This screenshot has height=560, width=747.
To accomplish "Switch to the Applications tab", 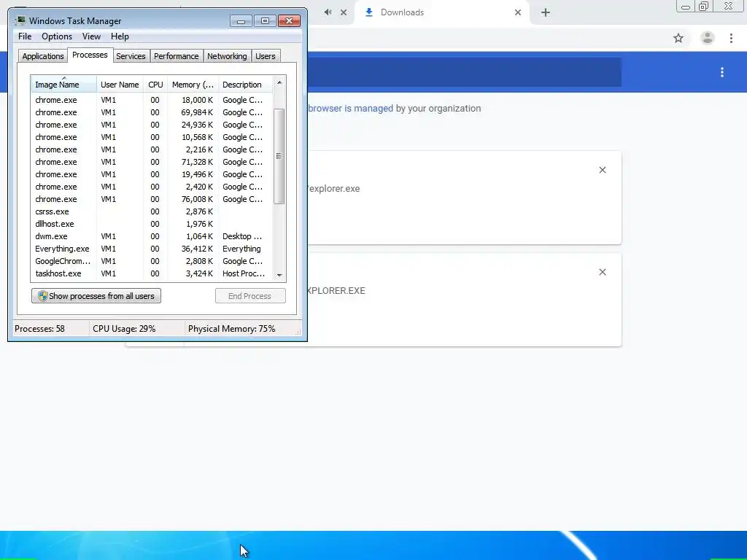I will (x=43, y=56).
